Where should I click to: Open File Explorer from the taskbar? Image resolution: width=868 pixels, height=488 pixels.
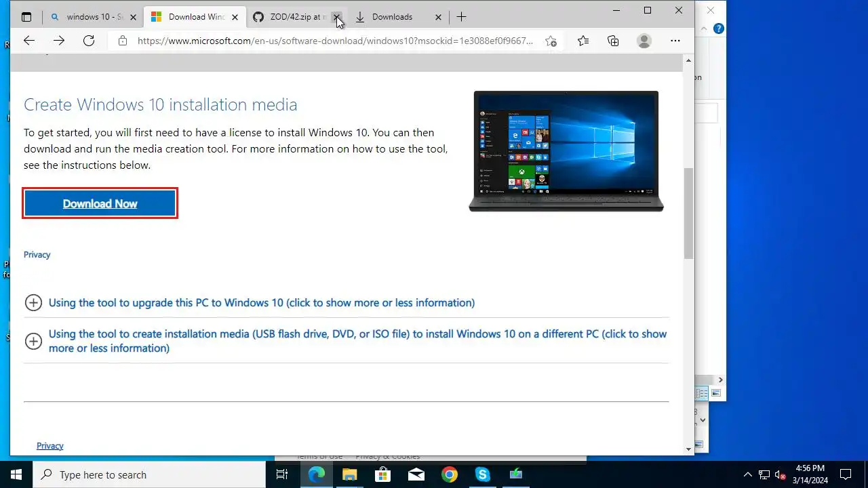(x=349, y=474)
